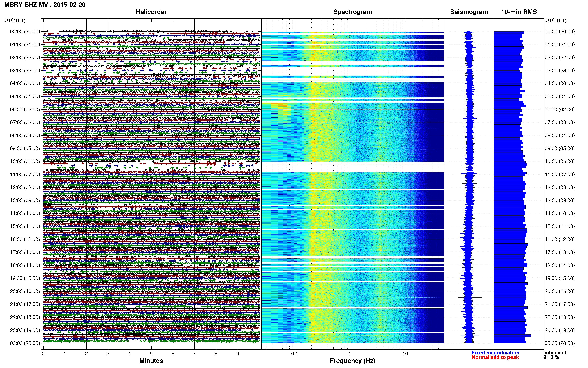Viewport: 588px width, 368px height.
Task: Click the '1' tick on Frequency axis
Action: [x=350, y=354]
